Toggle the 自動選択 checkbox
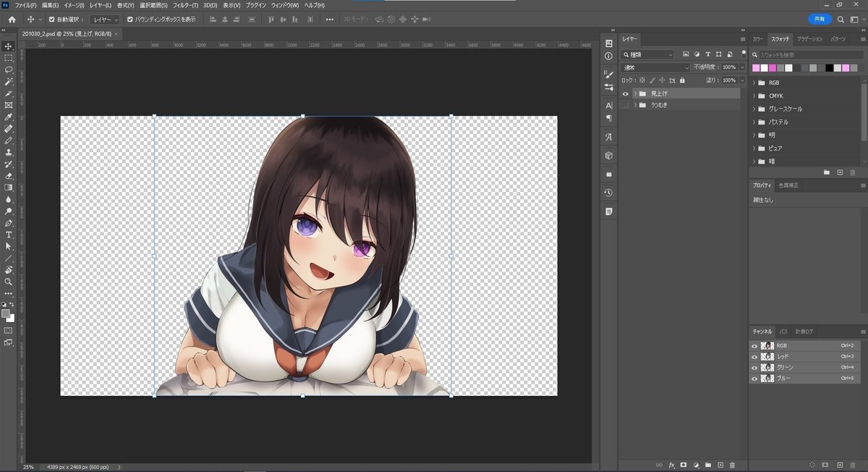868x472 pixels. tap(51, 20)
